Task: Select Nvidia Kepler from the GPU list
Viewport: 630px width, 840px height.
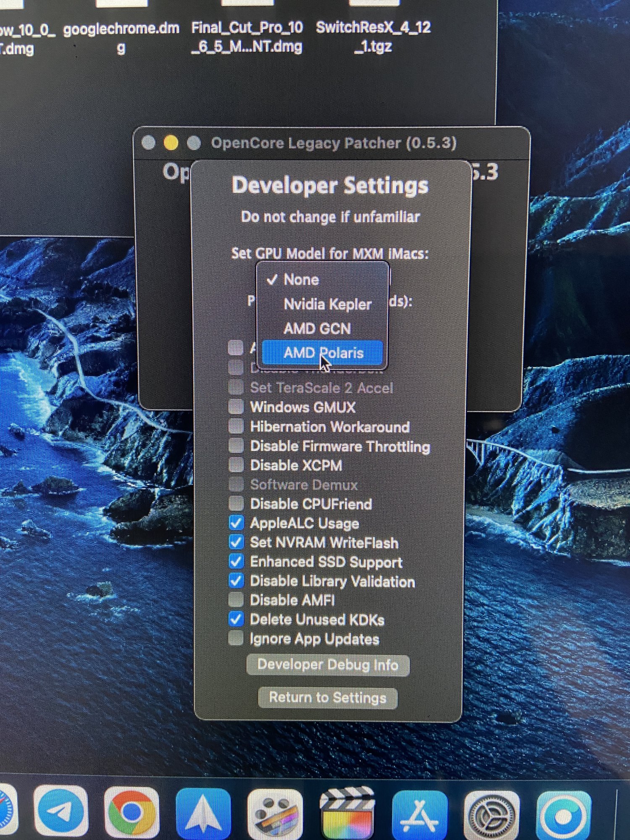Action: (x=322, y=304)
